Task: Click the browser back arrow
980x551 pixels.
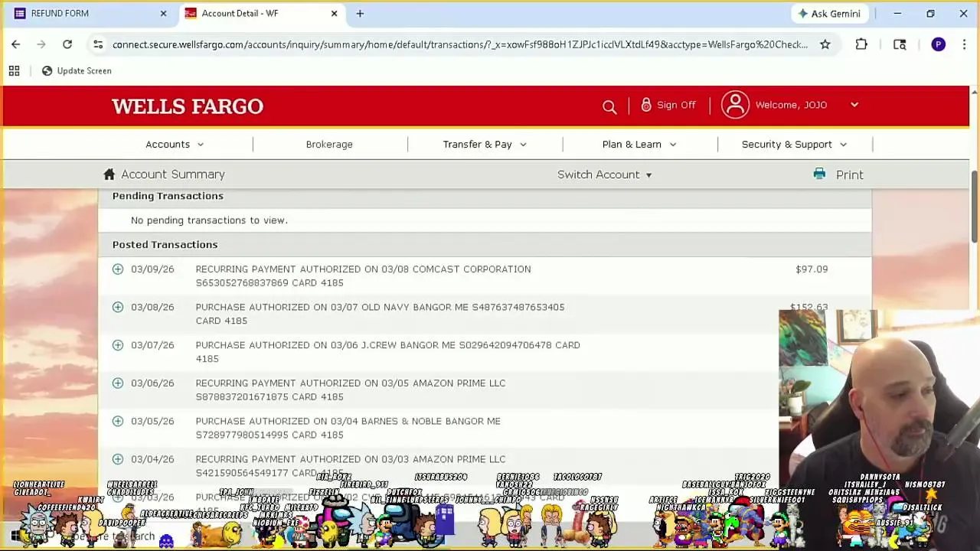Action: click(x=15, y=44)
